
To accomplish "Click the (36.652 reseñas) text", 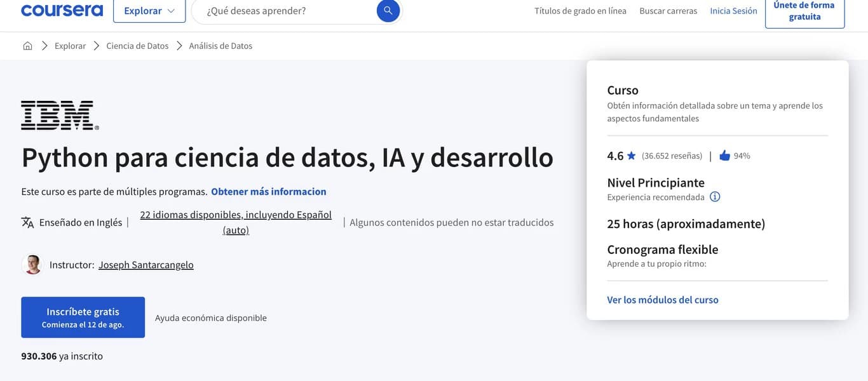I will 672,156.
